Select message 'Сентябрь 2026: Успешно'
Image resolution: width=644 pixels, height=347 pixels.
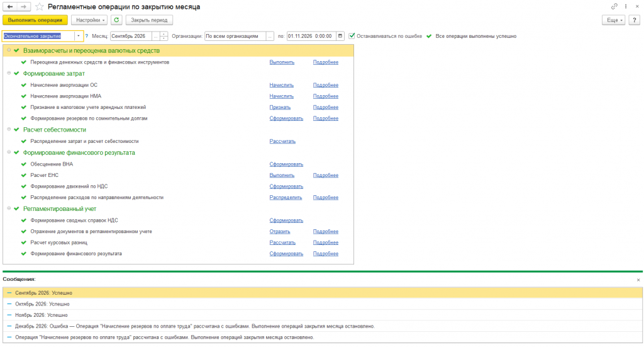323,293
